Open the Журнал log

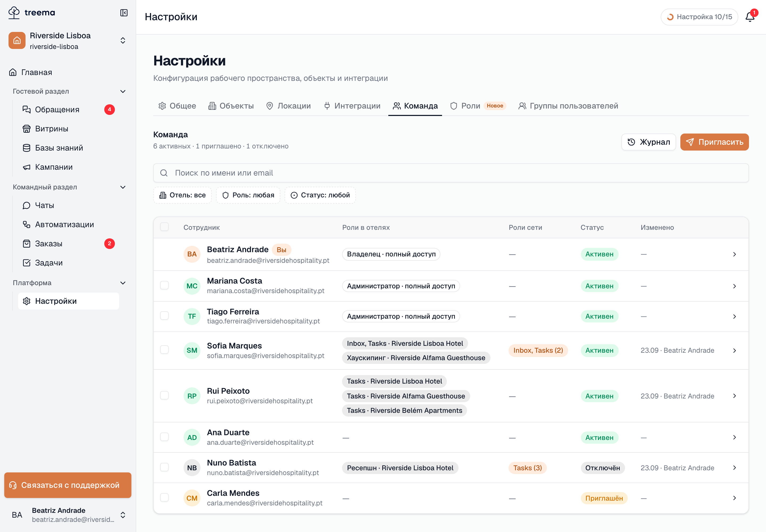point(649,142)
